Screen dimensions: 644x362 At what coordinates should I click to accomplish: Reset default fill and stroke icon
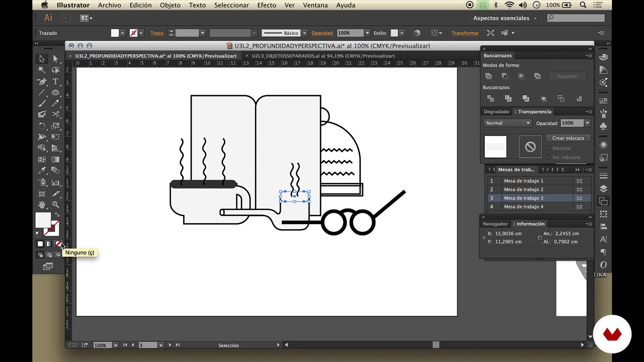coord(38,233)
